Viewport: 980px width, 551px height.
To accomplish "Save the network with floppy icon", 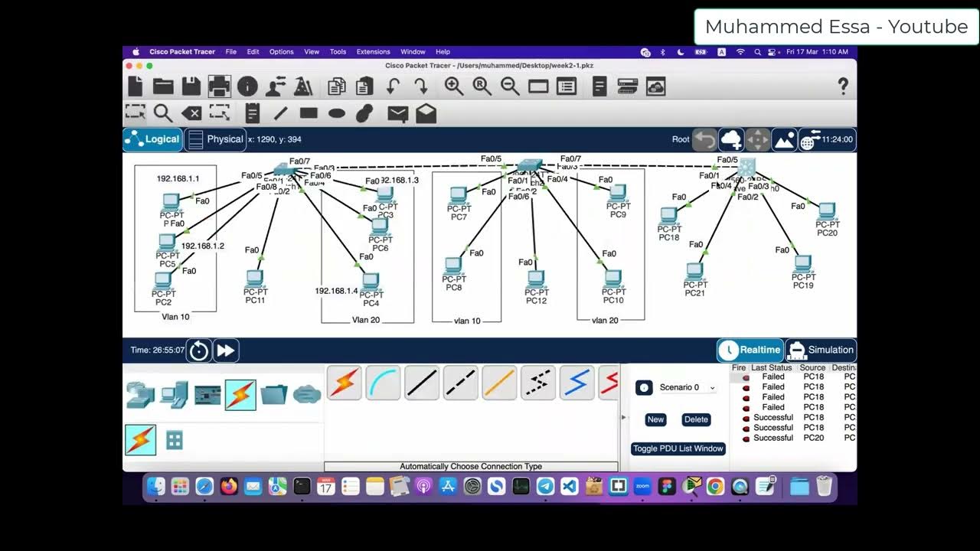I will point(191,86).
